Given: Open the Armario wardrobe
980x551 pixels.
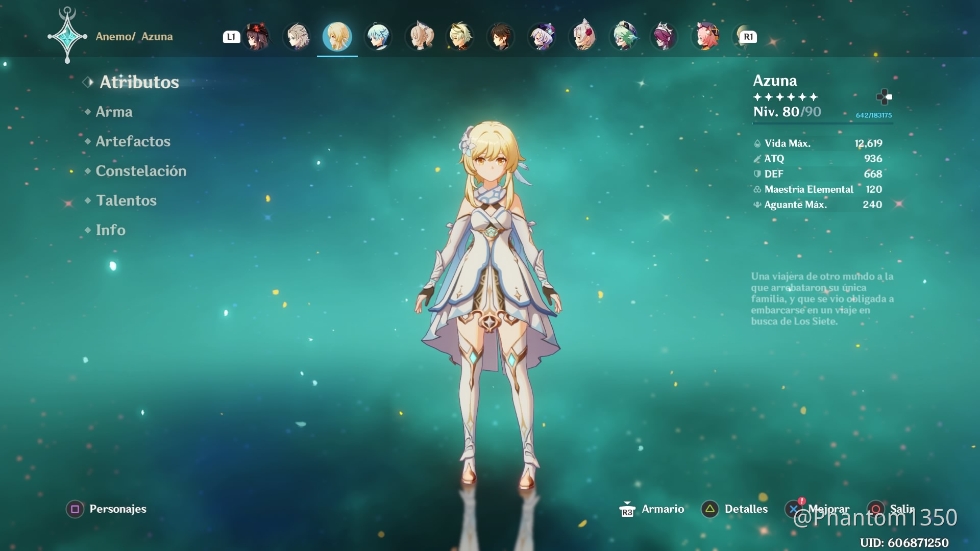Looking at the screenshot, I should tap(663, 509).
